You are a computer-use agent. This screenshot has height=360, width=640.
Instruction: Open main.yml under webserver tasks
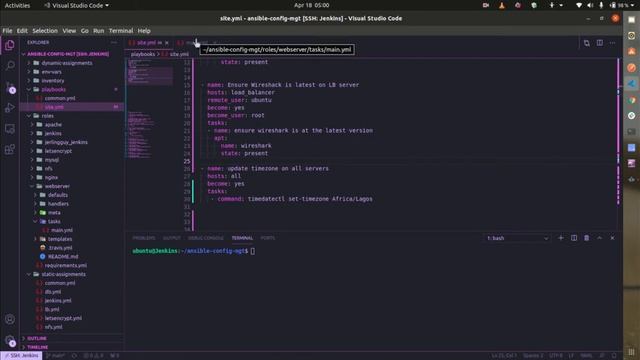pyautogui.click(x=71, y=230)
